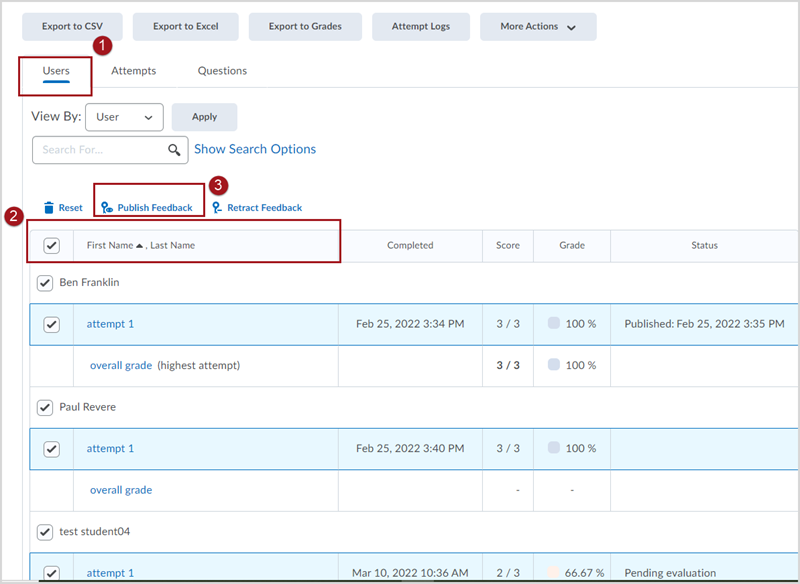Click the First Name sort arrow
The width and height of the screenshot is (800, 584).
point(139,245)
